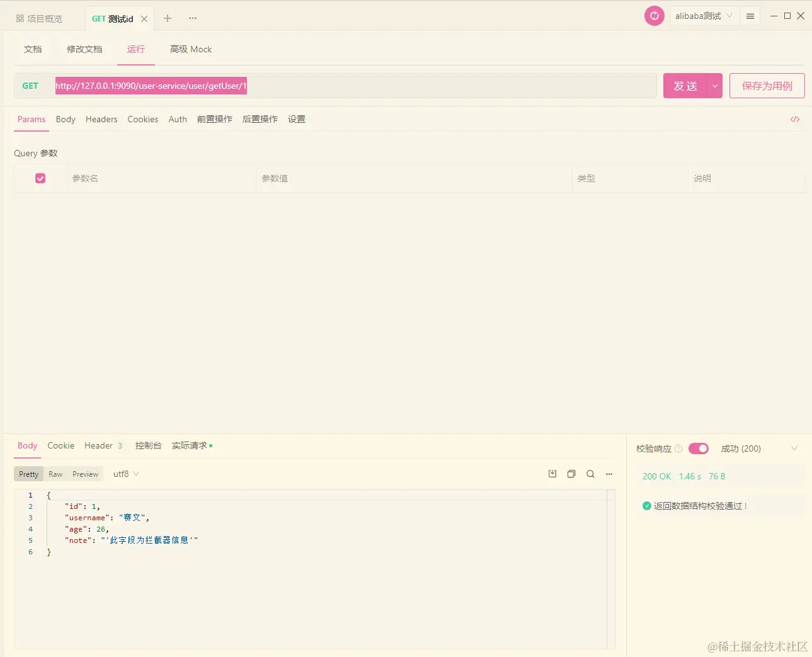The image size is (812, 657).
Task: Click the generate code </> icon
Action: pos(795,119)
